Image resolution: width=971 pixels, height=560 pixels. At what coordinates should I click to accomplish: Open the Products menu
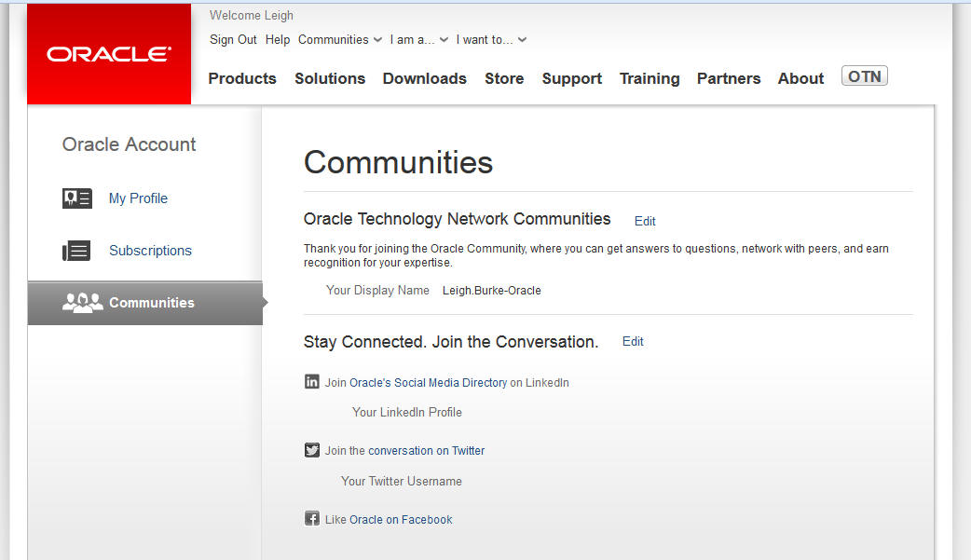pos(242,78)
